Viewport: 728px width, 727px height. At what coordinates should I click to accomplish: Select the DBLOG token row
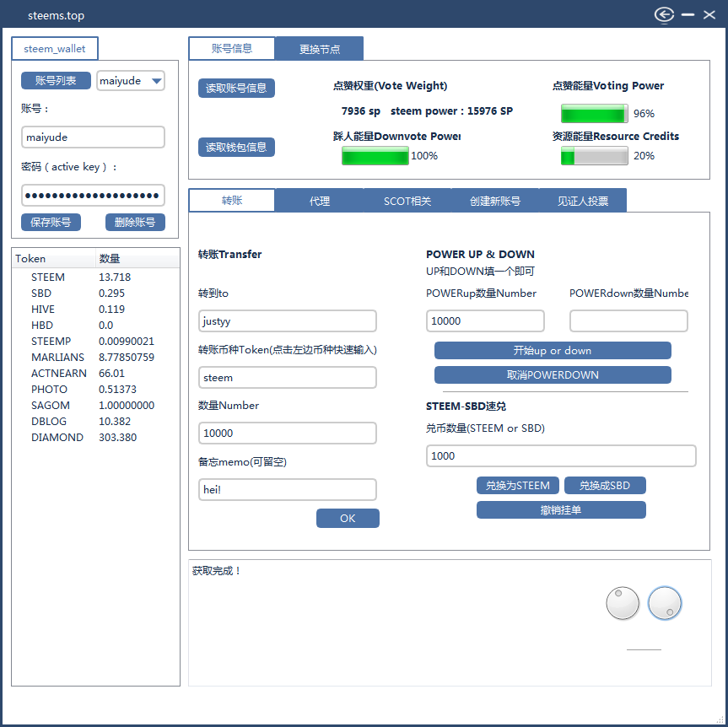[95, 422]
